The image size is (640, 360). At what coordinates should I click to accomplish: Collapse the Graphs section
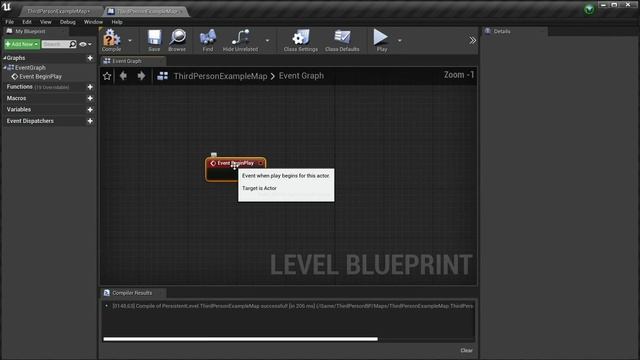4,58
